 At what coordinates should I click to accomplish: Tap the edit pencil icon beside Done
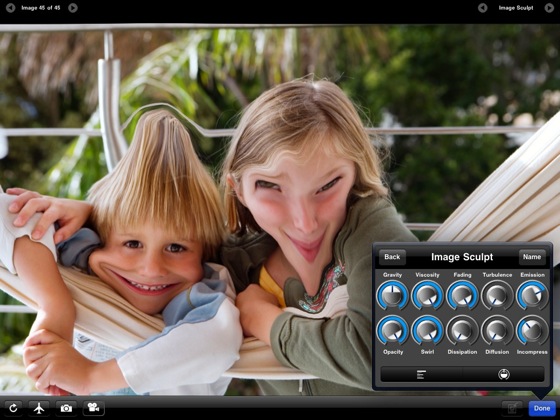(512, 408)
